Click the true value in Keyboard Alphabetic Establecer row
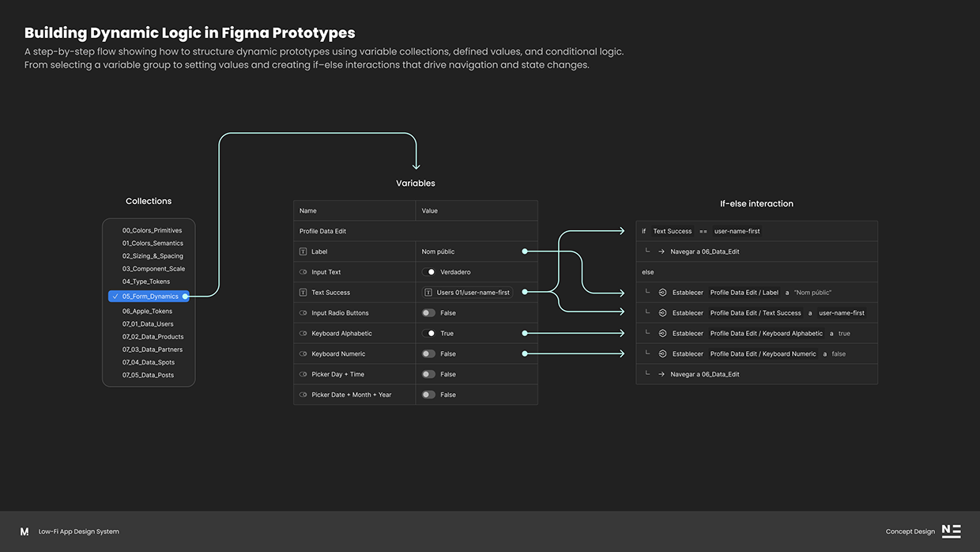Viewport: 980px width, 552px height. (x=844, y=334)
